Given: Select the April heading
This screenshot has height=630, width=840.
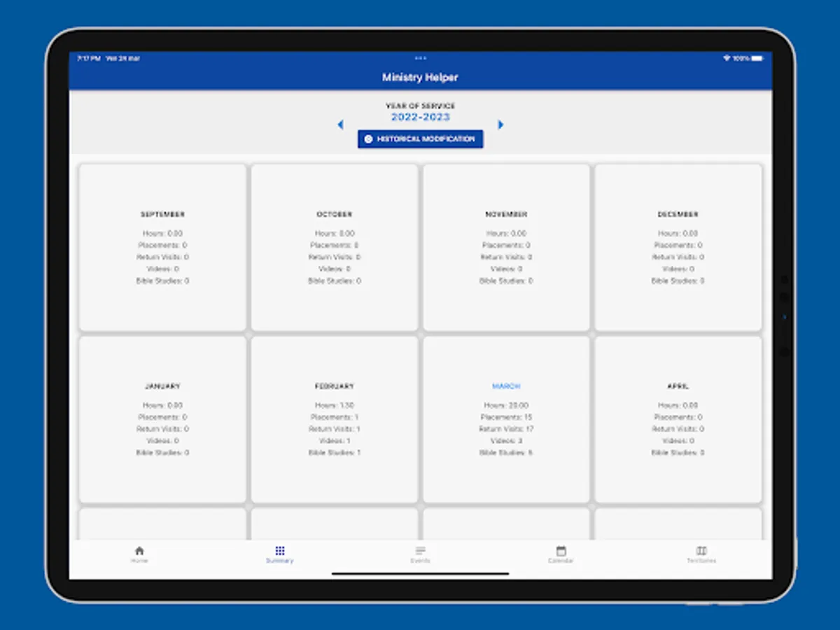Looking at the screenshot, I should (678, 386).
